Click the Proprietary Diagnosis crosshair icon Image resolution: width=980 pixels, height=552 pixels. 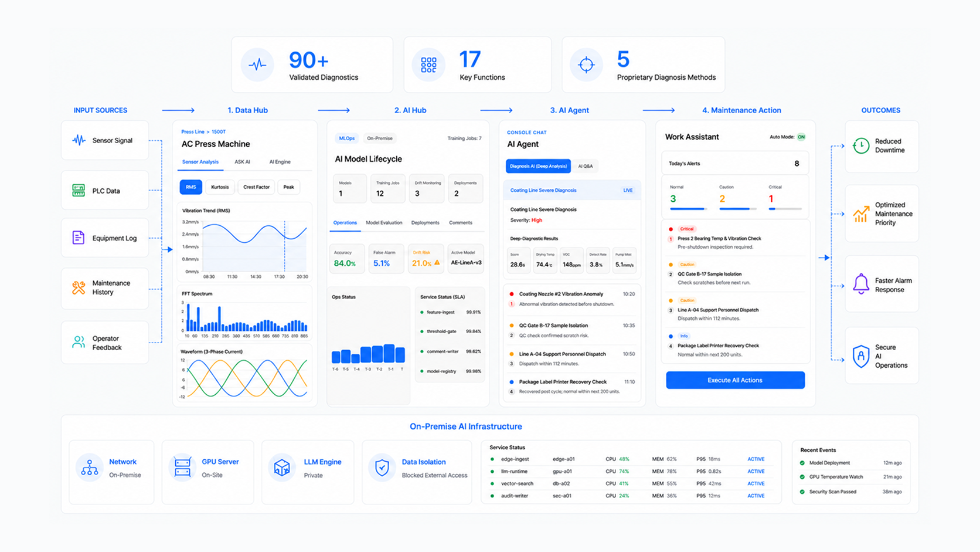[586, 65]
